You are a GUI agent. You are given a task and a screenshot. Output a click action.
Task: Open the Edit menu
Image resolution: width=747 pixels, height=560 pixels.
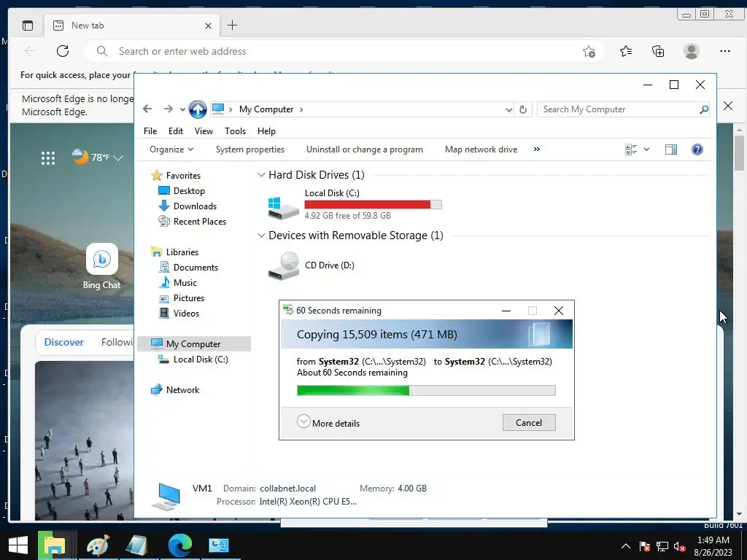point(175,131)
